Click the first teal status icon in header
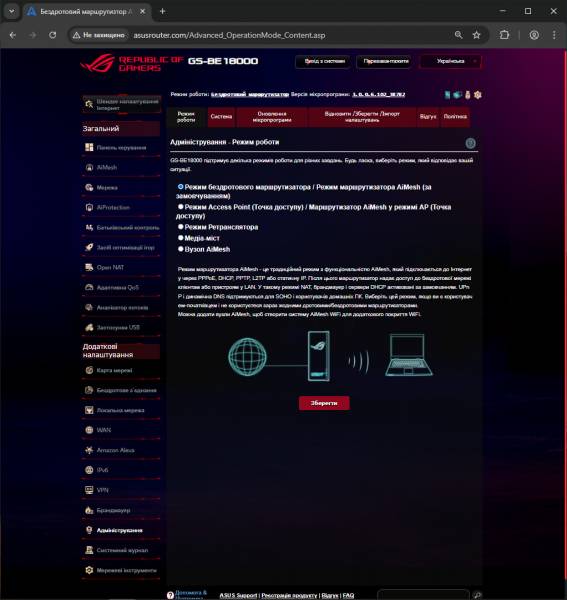 [447, 95]
